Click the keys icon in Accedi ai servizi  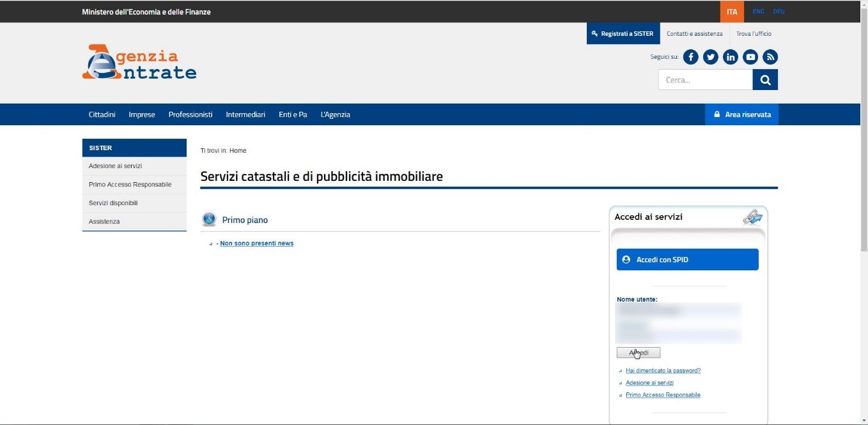tap(752, 217)
